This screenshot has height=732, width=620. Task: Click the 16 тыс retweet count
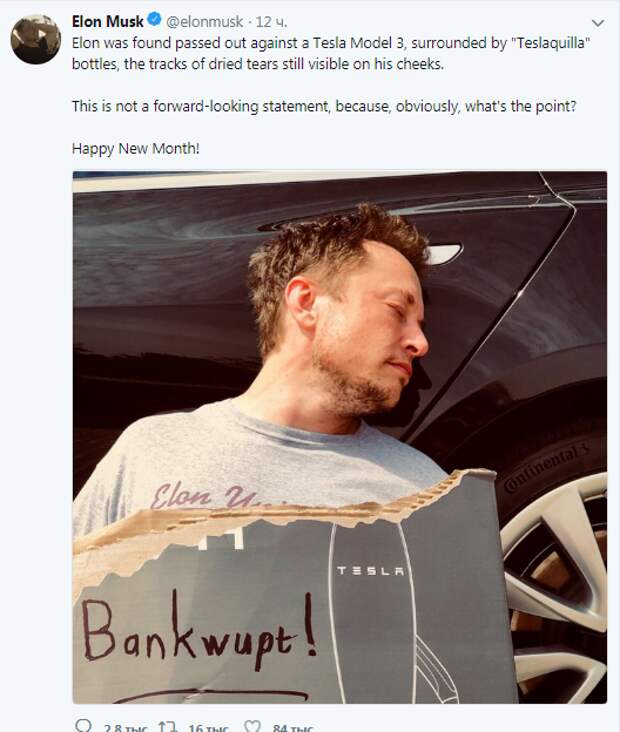point(208,728)
